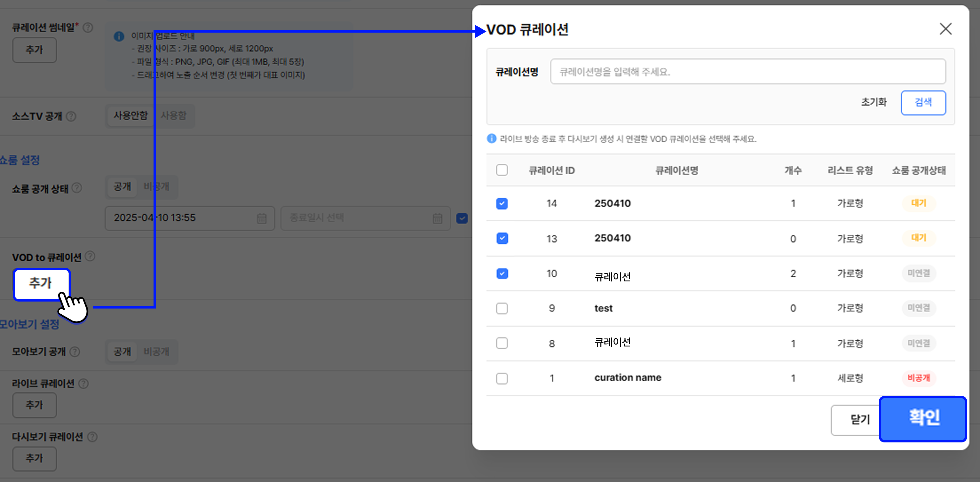This screenshot has width=980, height=482.
Task: Click help icon beside 소스TV 공개
Action: (x=71, y=116)
